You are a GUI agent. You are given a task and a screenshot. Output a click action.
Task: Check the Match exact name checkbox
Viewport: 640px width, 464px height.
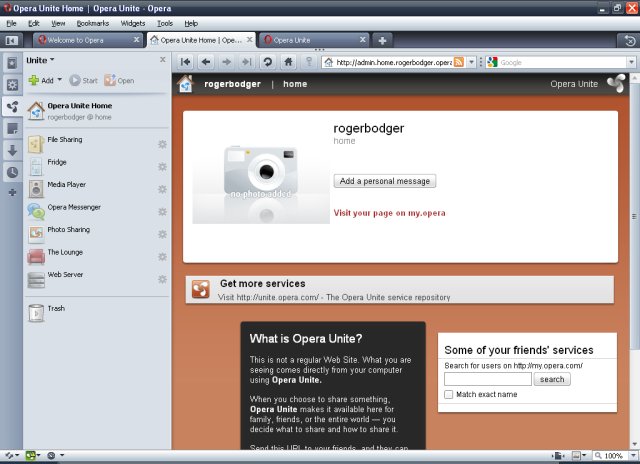pos(449,394)
